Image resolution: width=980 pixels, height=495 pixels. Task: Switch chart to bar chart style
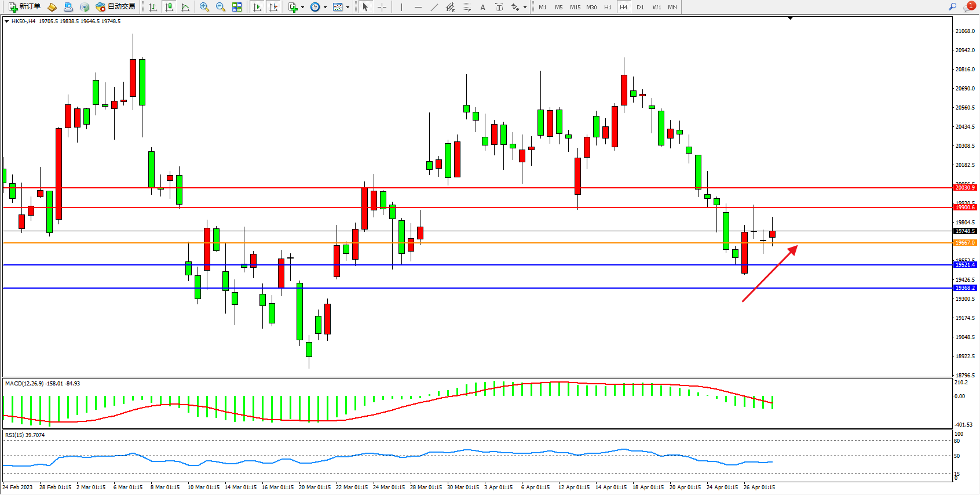153,7
